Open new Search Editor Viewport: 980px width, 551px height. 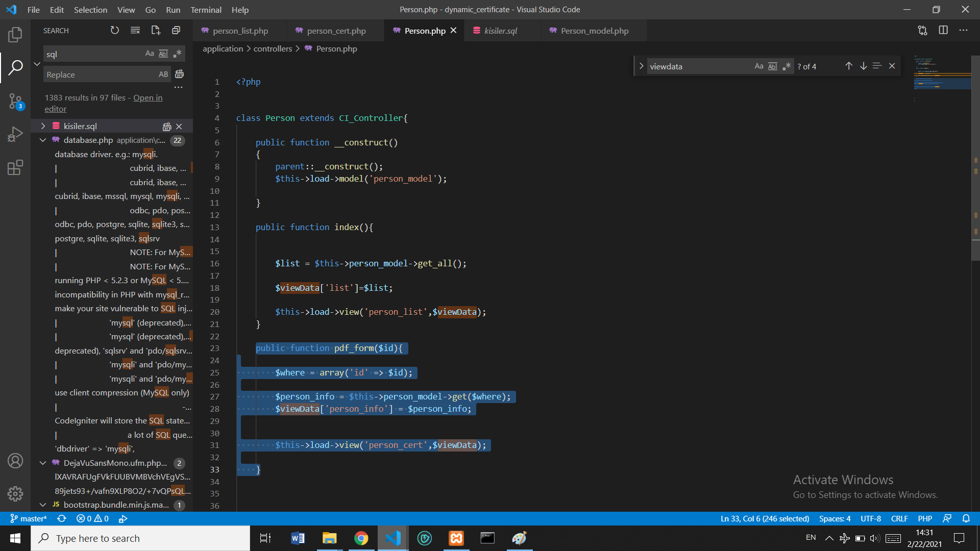pyautogui.click(x=156, y=30)
